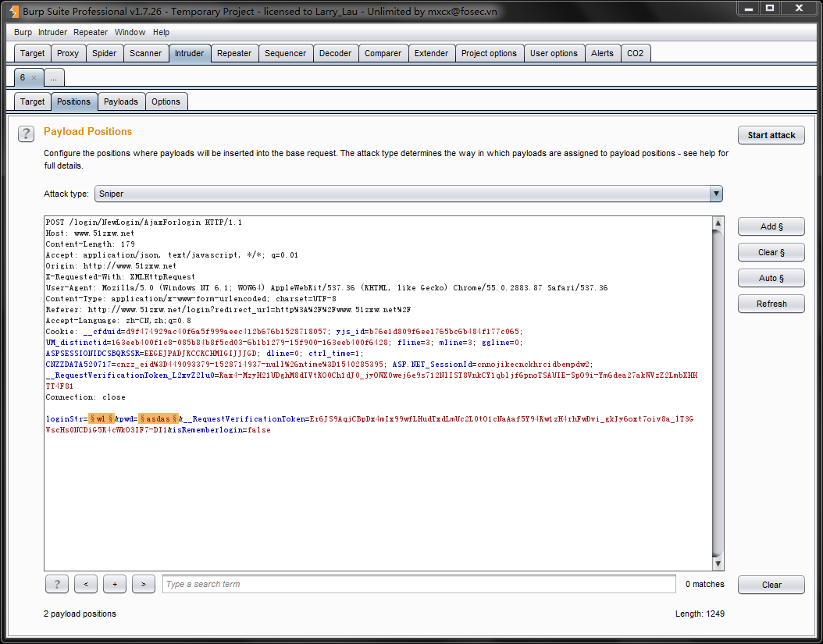Open the Payload Positions help icon
Viewport: 823px width, 644px height.
click(x=27, y=133)
